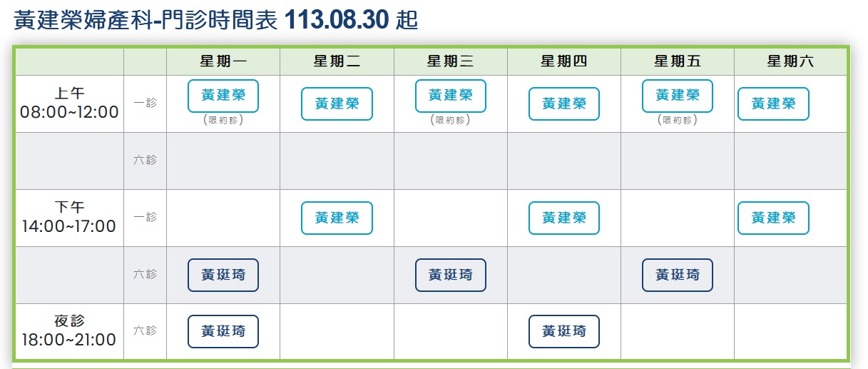Click 黃珽琦 in Monday night clinic
Image resolution: width=868 pixels, height=369 pixels.
pos(223,331)
